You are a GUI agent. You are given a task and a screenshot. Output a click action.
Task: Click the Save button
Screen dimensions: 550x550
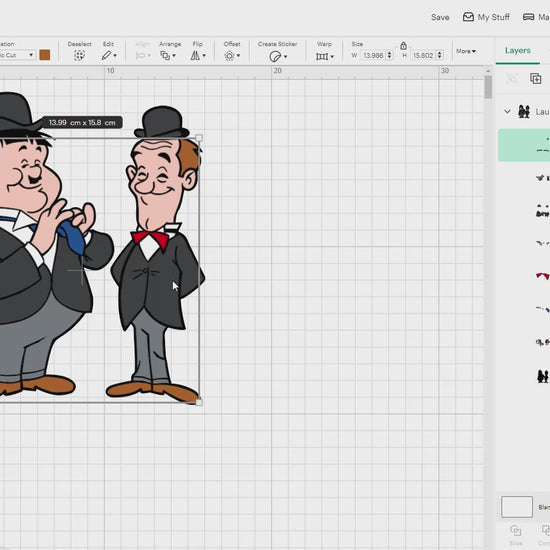pos(440,17)
